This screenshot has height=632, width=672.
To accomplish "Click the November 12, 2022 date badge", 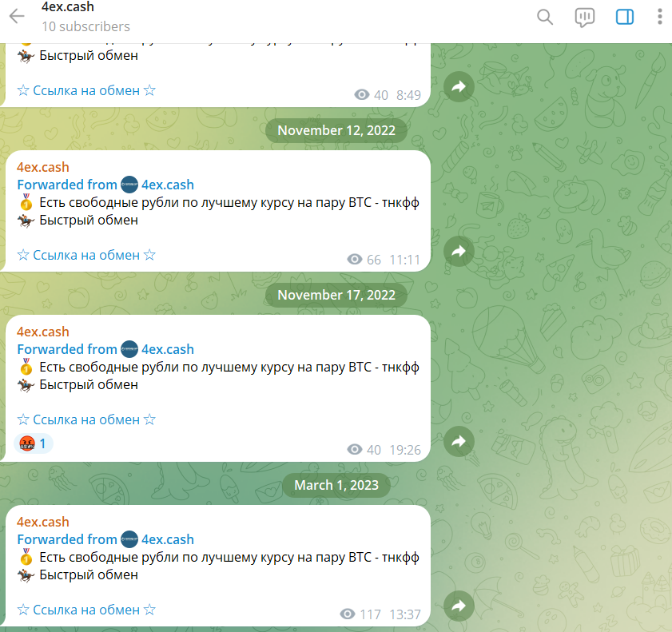I will pos(336,130).
